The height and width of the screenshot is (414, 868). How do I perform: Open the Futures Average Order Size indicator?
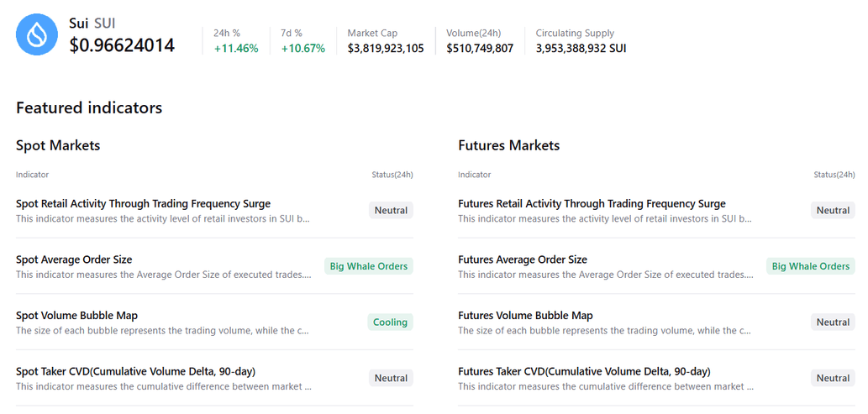pos(523,259)
